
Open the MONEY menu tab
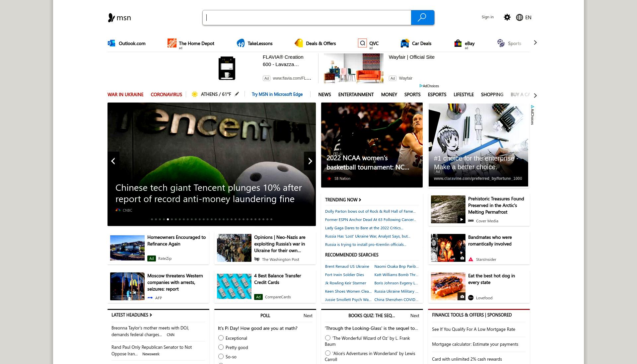(x=389, y=95)
